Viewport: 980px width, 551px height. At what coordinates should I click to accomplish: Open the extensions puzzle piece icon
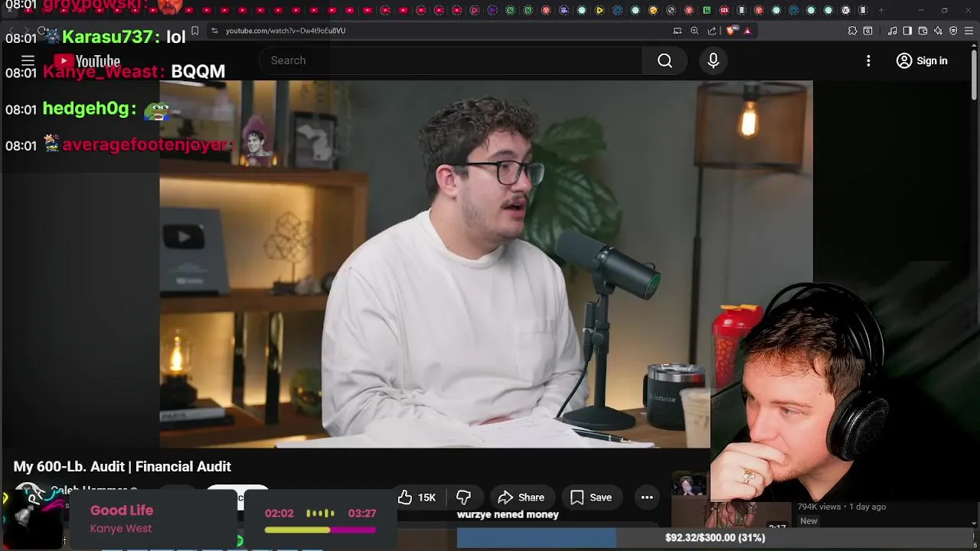852,31
